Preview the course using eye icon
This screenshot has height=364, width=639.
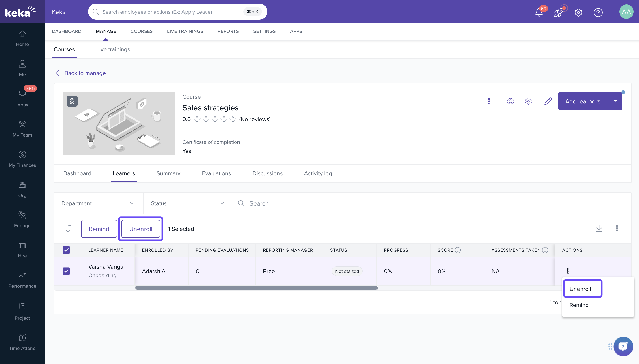(x=510, y=101)
